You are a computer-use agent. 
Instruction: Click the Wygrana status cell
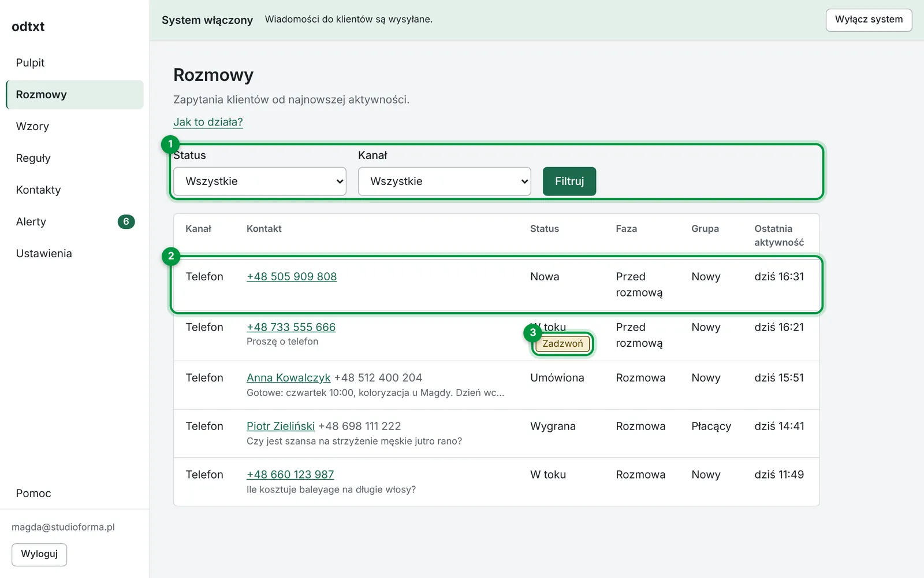[x=553, y=426]
